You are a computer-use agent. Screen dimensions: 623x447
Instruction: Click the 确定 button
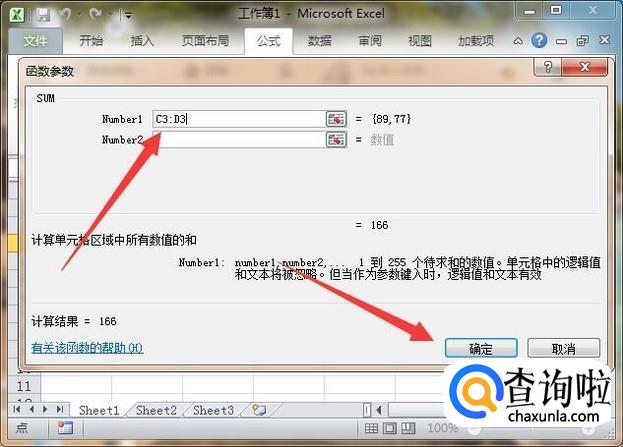481,349
